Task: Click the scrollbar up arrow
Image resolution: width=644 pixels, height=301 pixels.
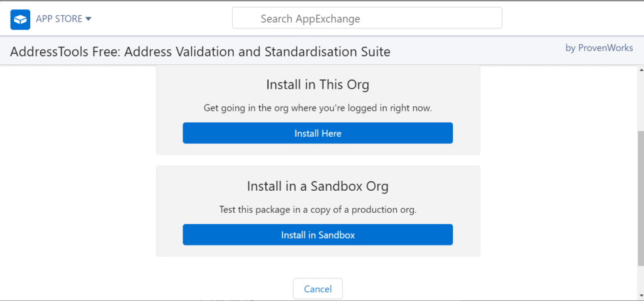Action: (640, 71)
